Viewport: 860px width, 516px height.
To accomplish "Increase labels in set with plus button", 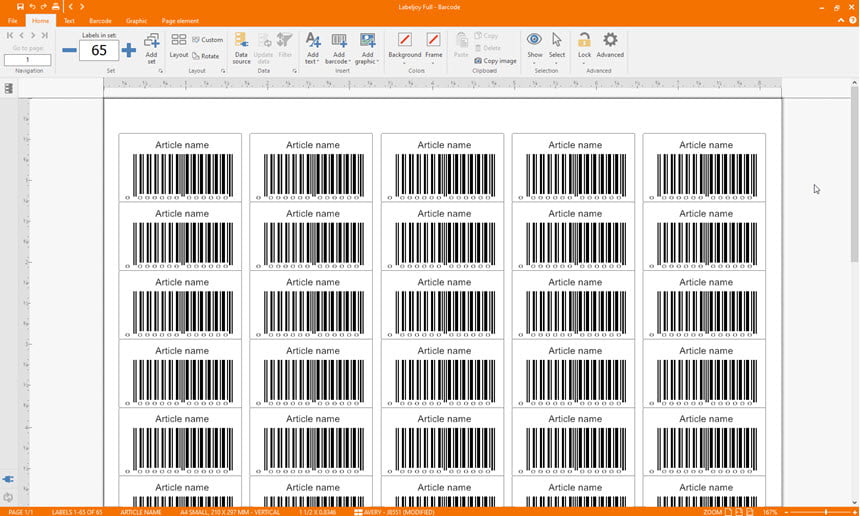I will click(x=129, y=50).
